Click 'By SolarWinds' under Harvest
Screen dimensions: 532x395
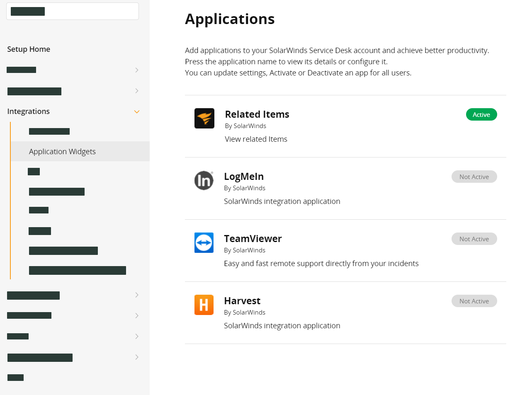coord(245,313)
